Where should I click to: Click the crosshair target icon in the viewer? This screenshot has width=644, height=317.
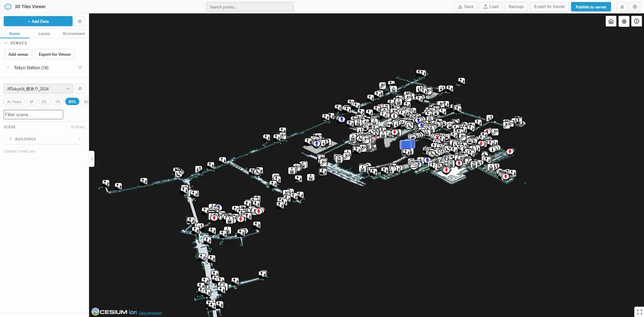pyautogui.click(x=624, y=21)
